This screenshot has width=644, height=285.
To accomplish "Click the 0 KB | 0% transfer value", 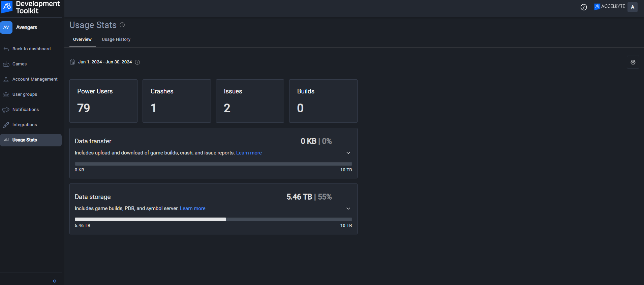I will [316, 141].
